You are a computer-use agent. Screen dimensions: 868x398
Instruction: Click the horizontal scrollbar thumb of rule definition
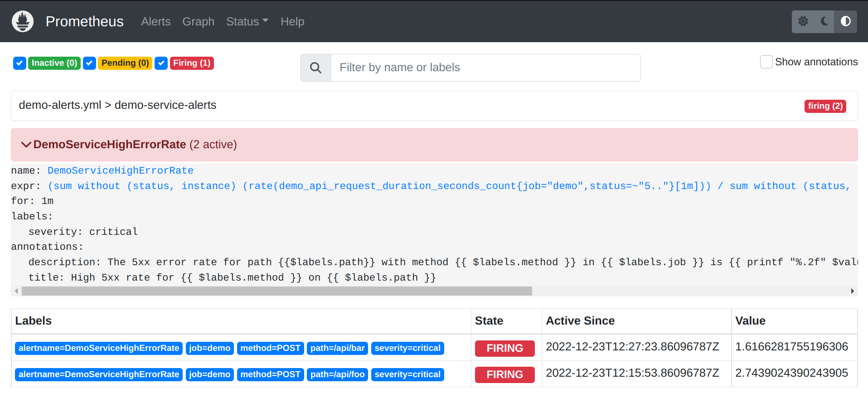[x=277, y=291]
